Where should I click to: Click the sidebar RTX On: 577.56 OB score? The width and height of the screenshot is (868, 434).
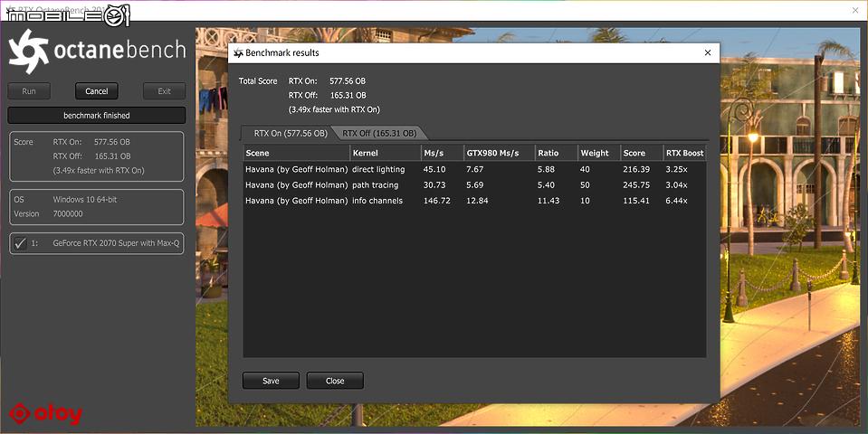pos(91,142)
